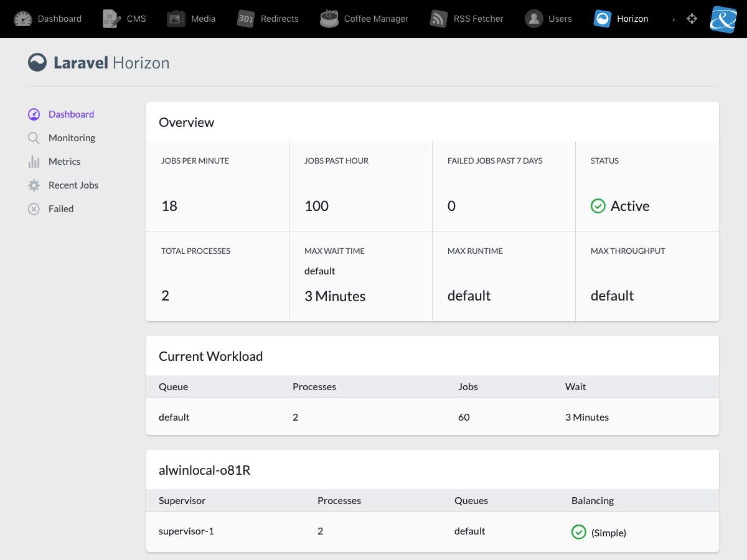
Task: Click the Horizon blue icon in top bar
Action: (603, 19)
